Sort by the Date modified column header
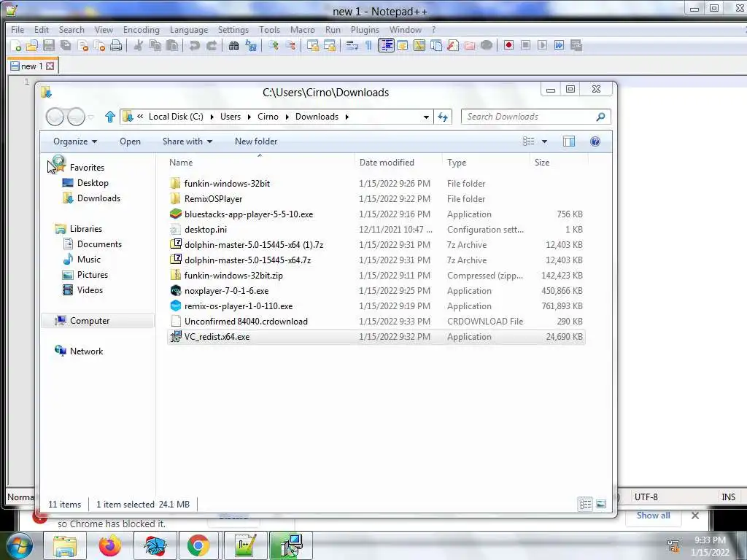The height and width of the screenshot is (560, 747). [x=387, y=163]
